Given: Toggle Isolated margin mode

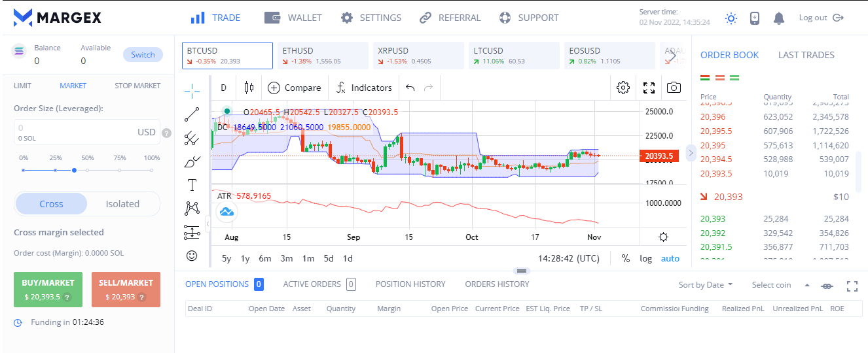Looking at the screenshot, I should point(122,204).
